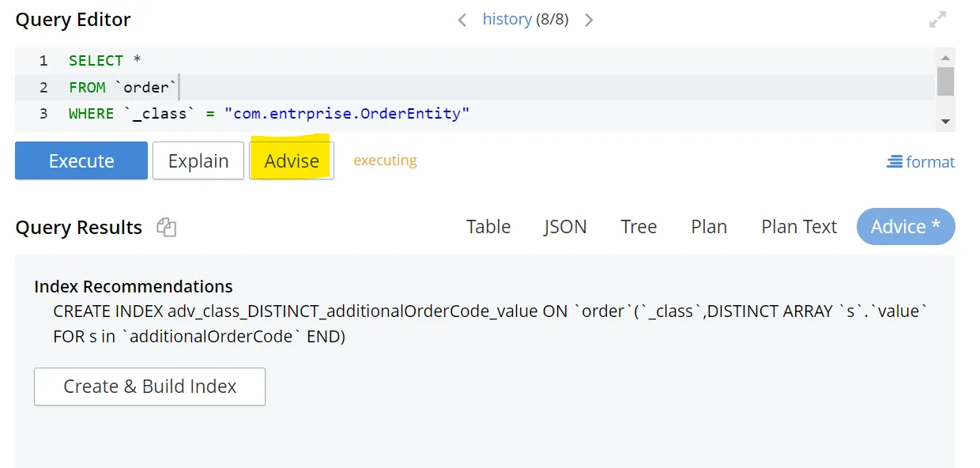
Task: Go to next query in history
Action: (x=589, y=20)
